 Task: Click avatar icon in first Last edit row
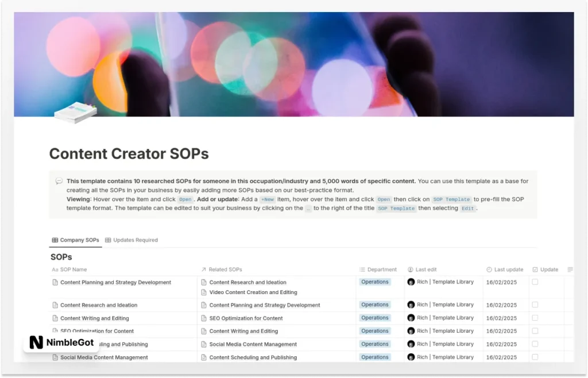pos(411,282)
